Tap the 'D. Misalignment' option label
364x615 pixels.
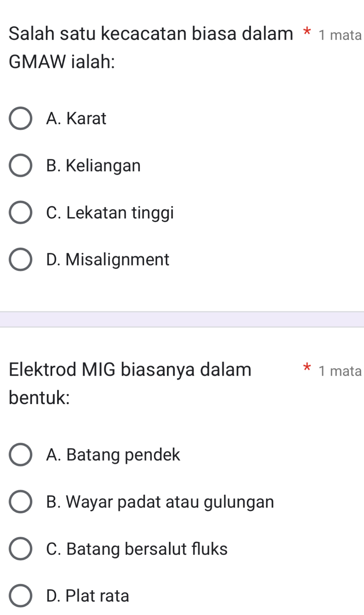[108, 260]
